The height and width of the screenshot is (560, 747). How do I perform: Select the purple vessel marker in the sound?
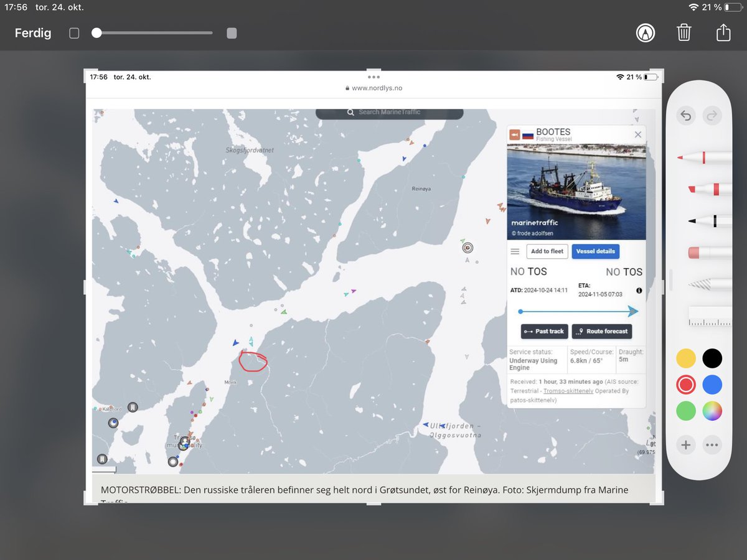[353, 291]
